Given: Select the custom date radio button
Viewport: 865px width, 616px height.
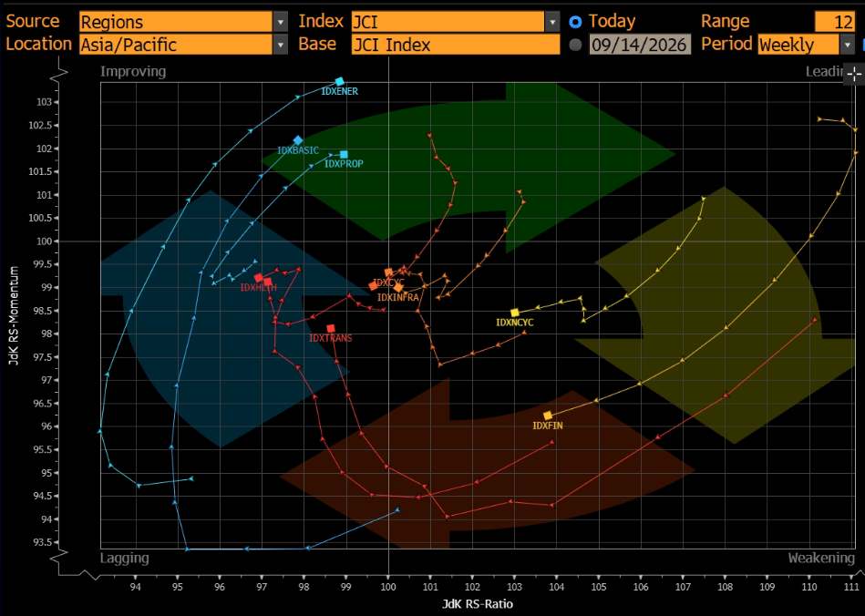Looking at the screenshot, I should 575,45.
